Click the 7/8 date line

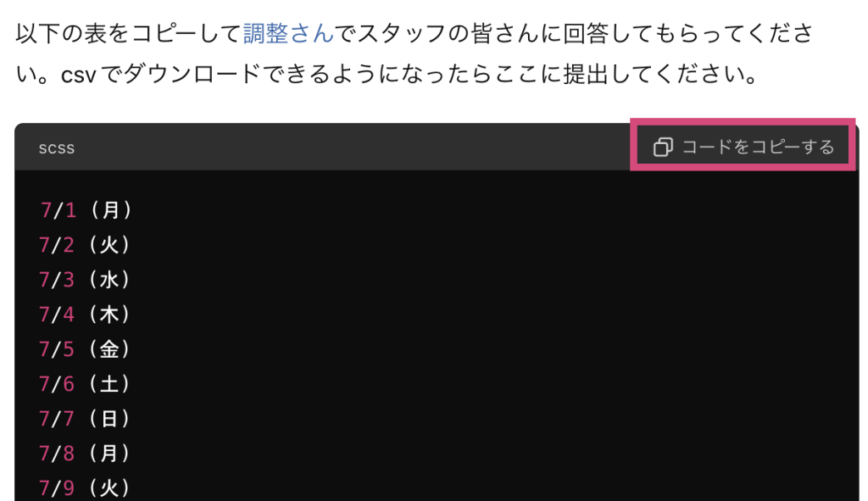point(85,454)
